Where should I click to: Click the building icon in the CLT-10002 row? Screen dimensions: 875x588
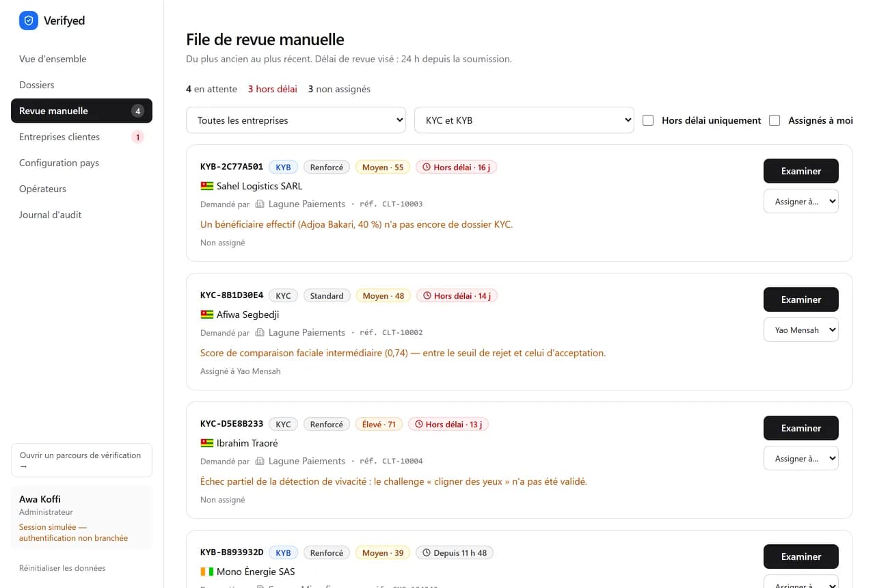[x=260, y=332]
